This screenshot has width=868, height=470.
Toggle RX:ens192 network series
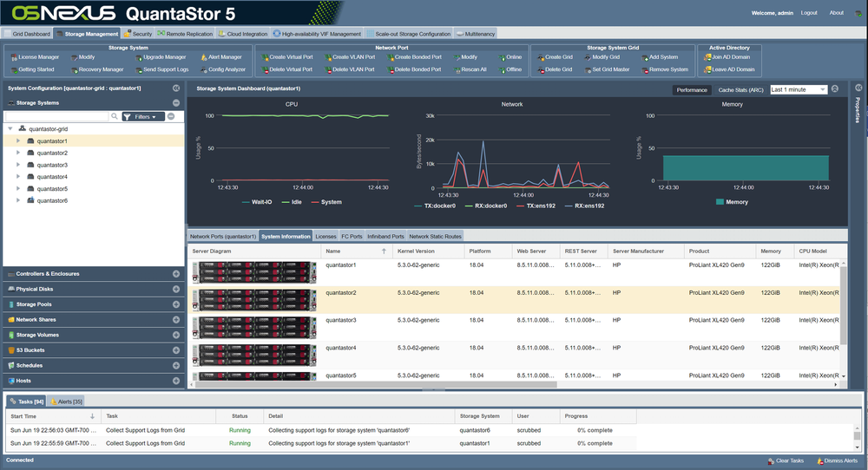tap(584, 206)
